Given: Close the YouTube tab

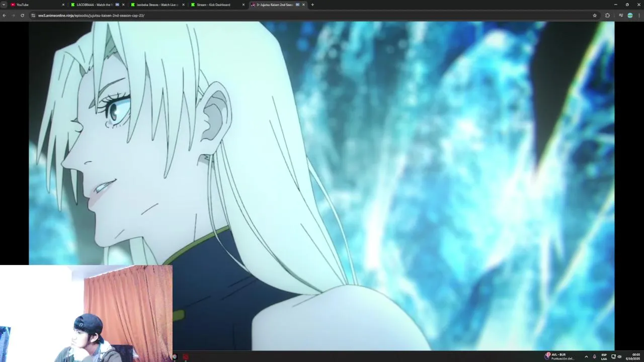Looking at the screenshot, I should coord(63,5).
